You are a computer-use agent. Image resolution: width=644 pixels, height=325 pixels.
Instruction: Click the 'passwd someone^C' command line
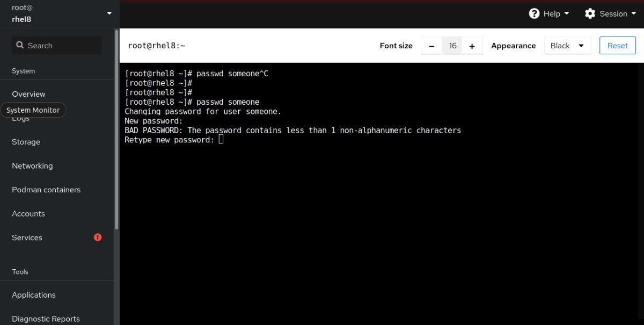coord(196,74)
